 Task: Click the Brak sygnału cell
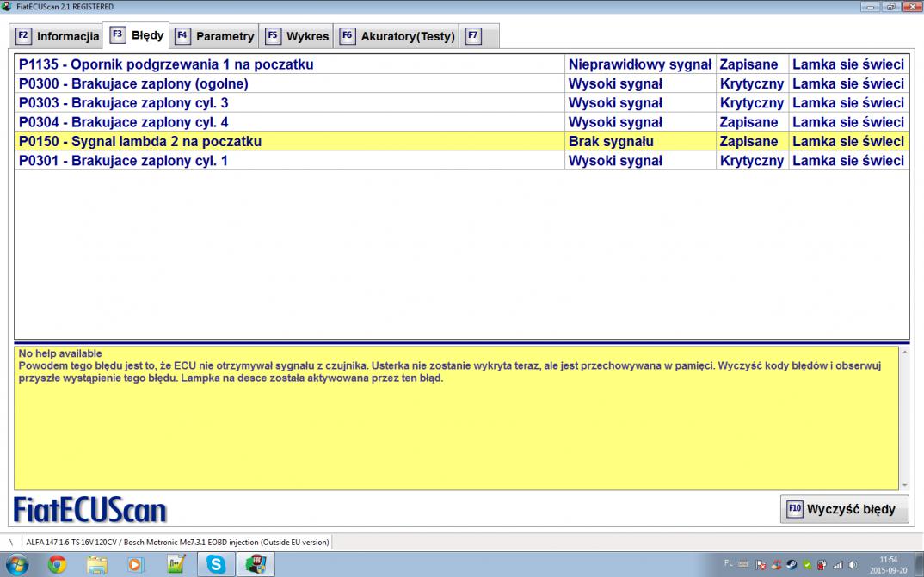pos(640,141)
